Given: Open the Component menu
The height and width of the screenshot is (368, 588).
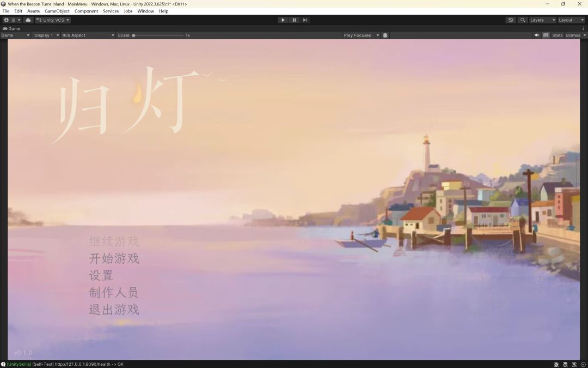Looking at the screenshot, I should click(86, 11).
